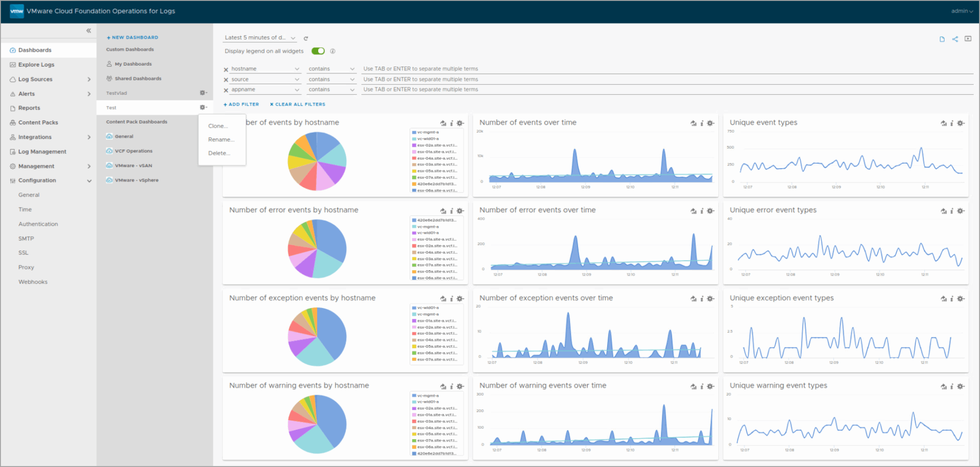Open share options for the dashboard
The height and width of the screenshot is (467, 980).
coord(955,39)
